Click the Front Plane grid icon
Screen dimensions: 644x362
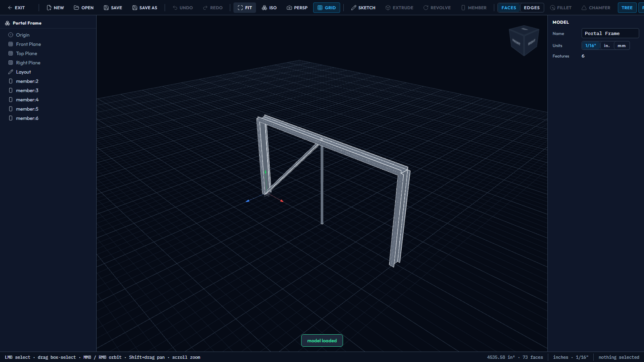pos(11,44)
